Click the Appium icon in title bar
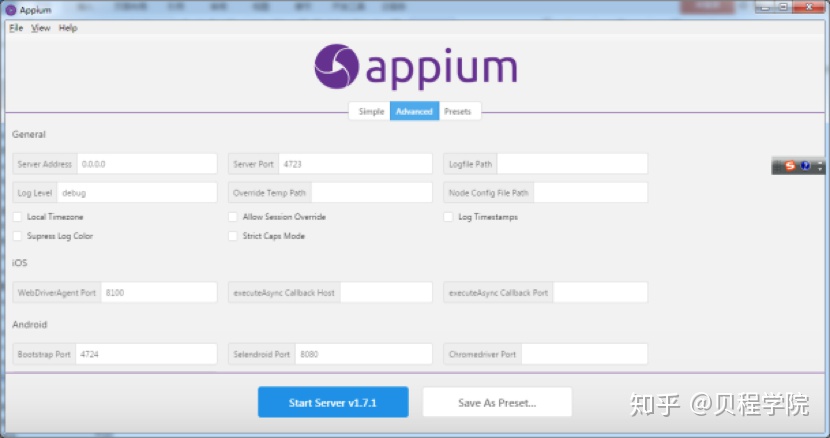The image size is (830, 438). (11, 10)
